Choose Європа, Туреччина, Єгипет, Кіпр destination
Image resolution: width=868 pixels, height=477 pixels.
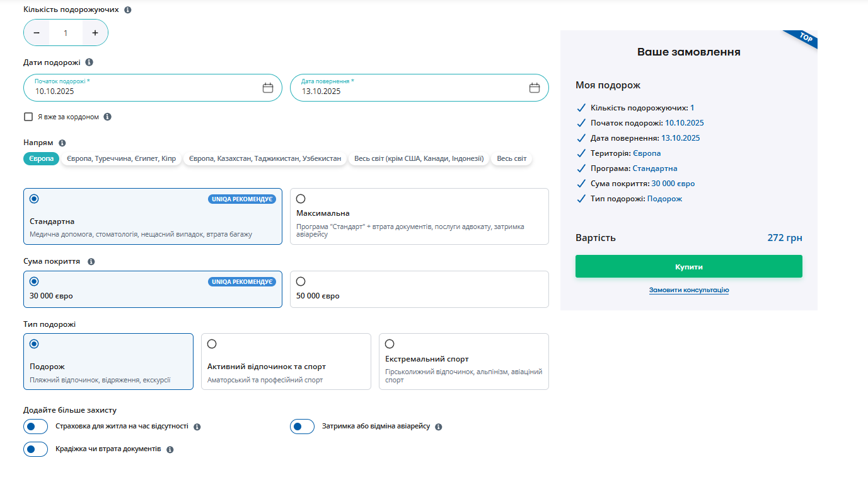[x=122, y=159]
